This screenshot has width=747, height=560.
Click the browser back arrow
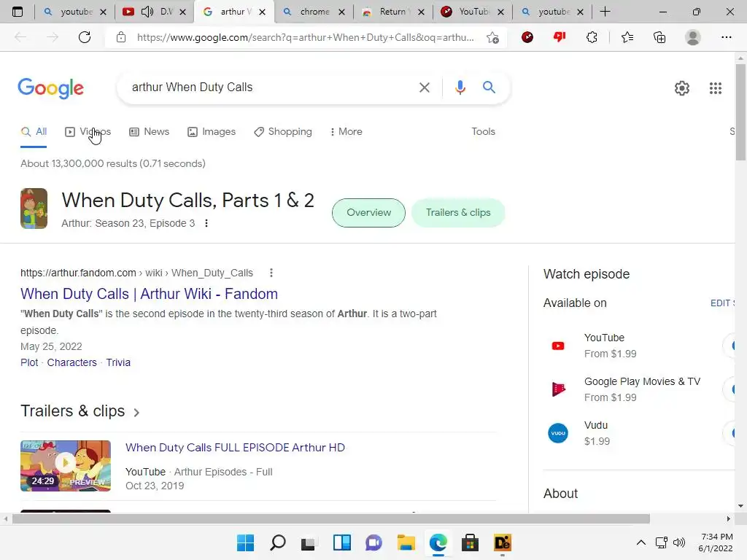click(x=20, y=37)
